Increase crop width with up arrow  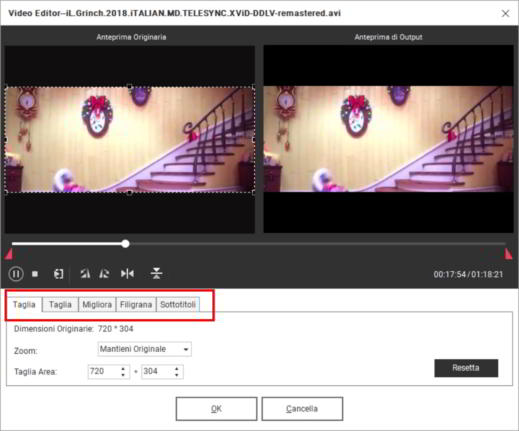click(x=123, y=369)
